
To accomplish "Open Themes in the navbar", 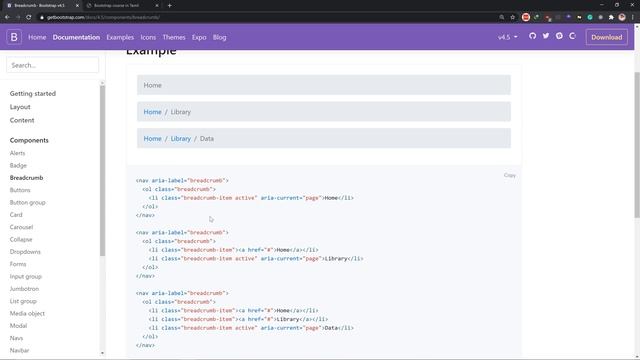I will 174,37.
